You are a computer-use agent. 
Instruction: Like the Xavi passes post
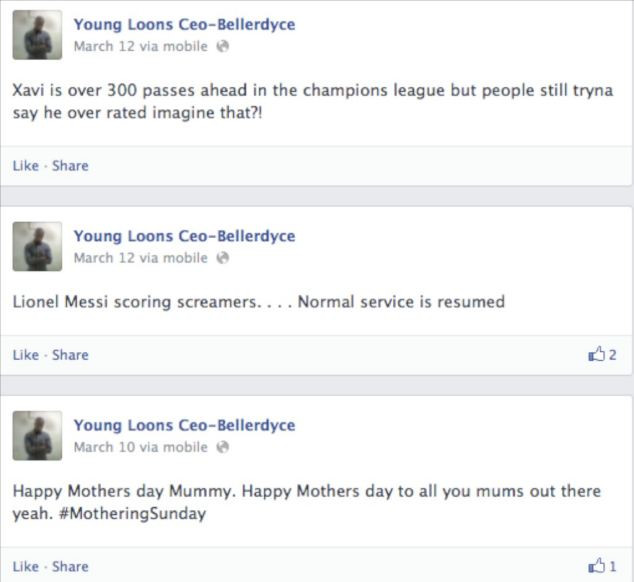point(25,166)
